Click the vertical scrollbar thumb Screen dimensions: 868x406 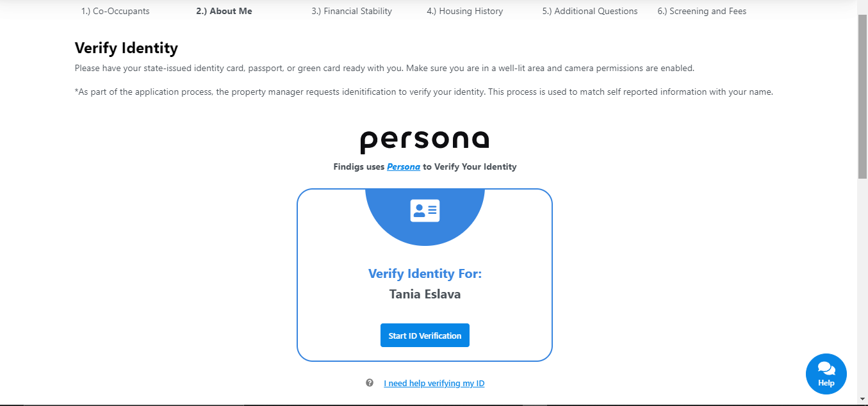862,96
